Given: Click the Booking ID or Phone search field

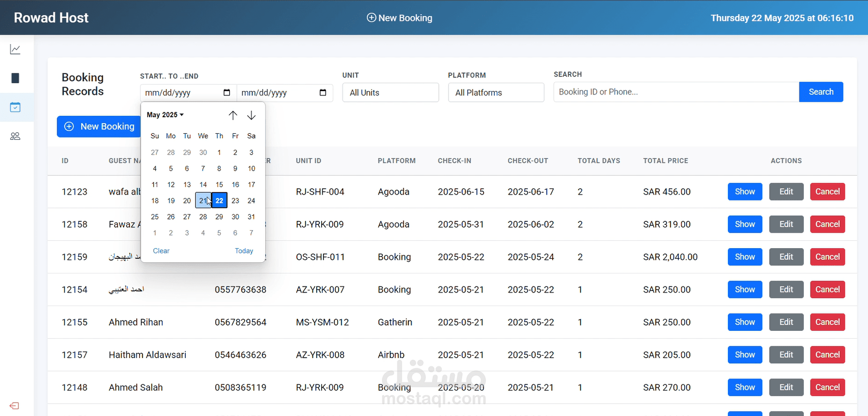Looking at the screenshot, I should click(x=676, y=92).
